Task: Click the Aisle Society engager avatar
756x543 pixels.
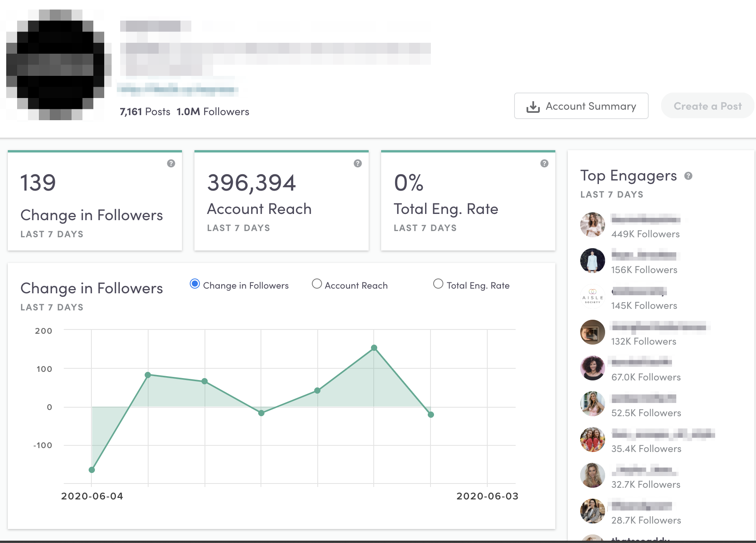Action: pyautogui.click(x=592, y=296)
